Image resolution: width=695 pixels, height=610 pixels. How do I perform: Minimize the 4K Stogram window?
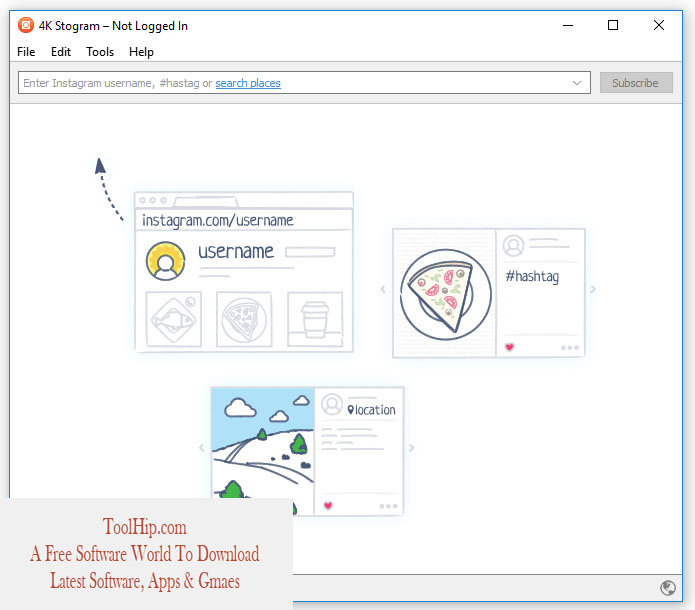tap(568, 25)
